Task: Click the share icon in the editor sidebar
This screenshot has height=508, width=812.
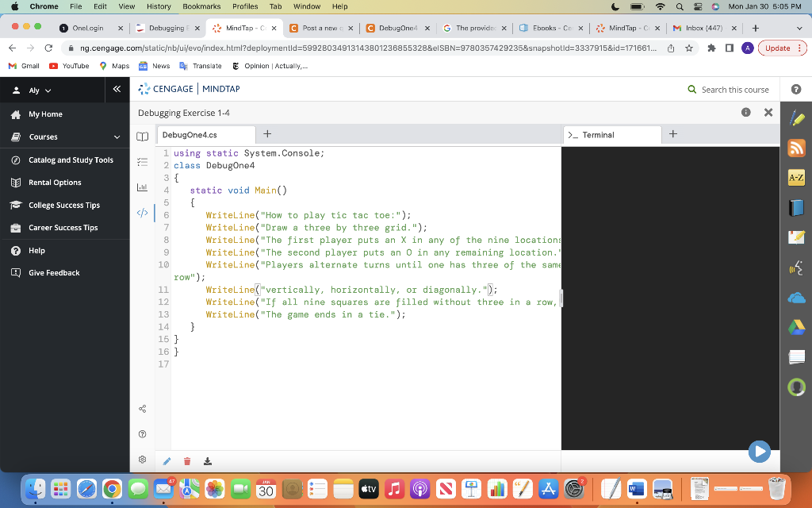Action: 143,408
